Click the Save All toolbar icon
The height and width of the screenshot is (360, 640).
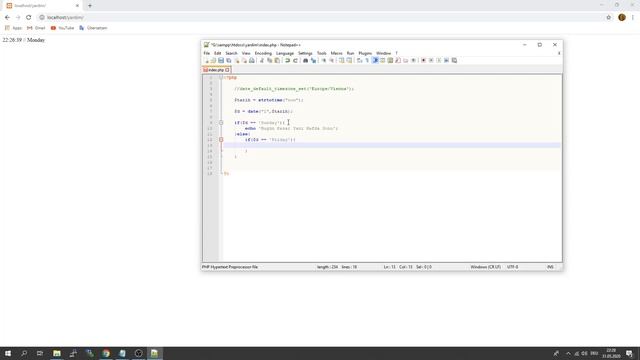[x=229, y=60]
